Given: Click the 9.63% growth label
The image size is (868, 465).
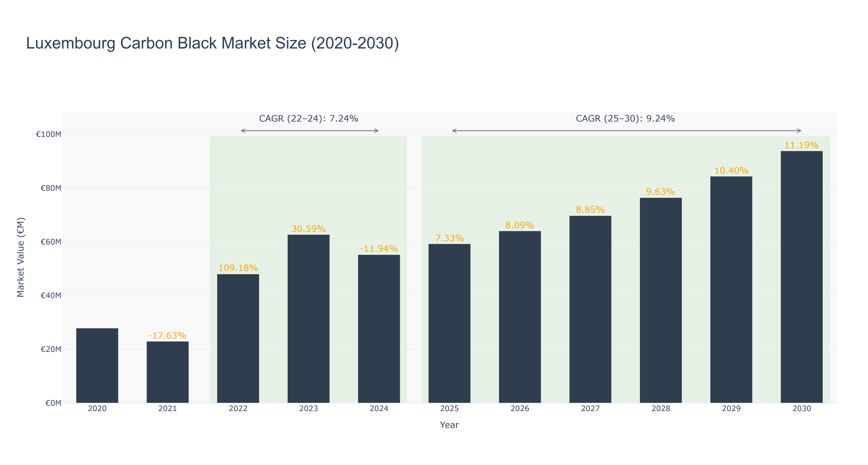Looking at the screenshot, I should pyautogui.click(x=660, y=192).
